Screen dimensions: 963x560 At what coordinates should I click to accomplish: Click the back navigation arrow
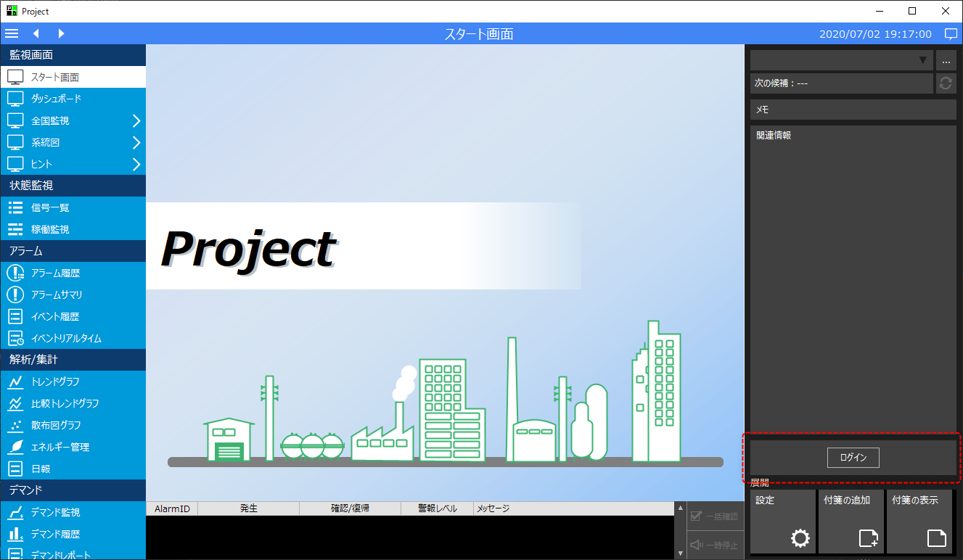click(36, 33)
